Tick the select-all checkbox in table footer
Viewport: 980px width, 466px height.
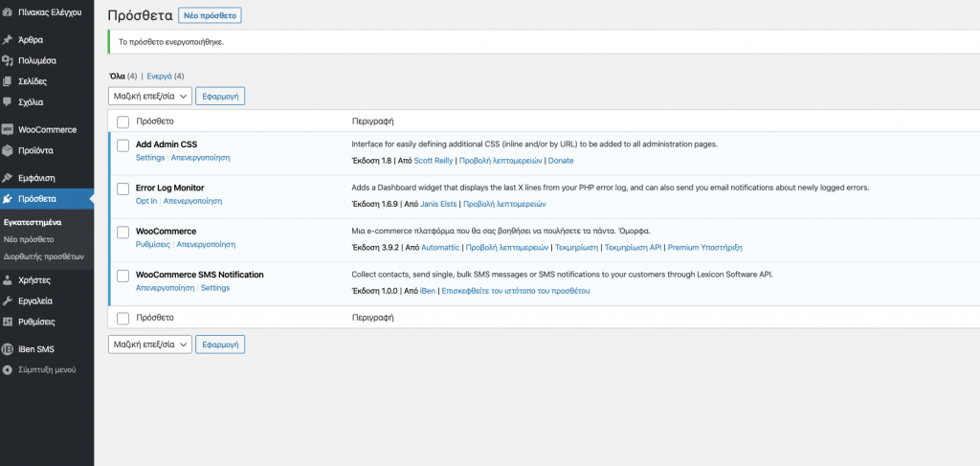tap(123, 319)
